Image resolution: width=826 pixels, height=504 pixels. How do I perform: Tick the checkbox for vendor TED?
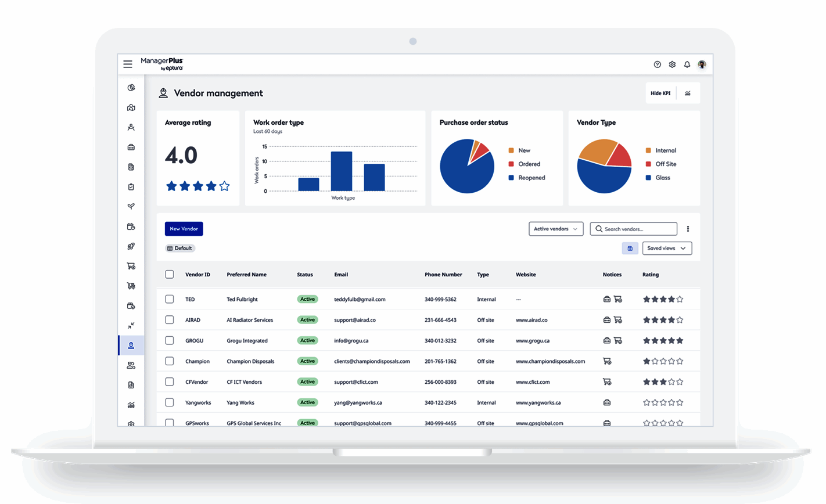coord(170,299)
